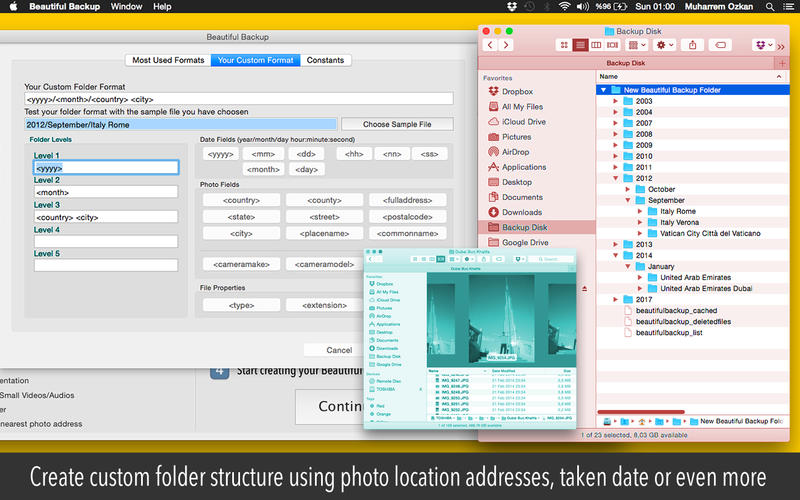Insert the <cameramake> field
This screenshot has width=800, height=500.
point(241,264)
